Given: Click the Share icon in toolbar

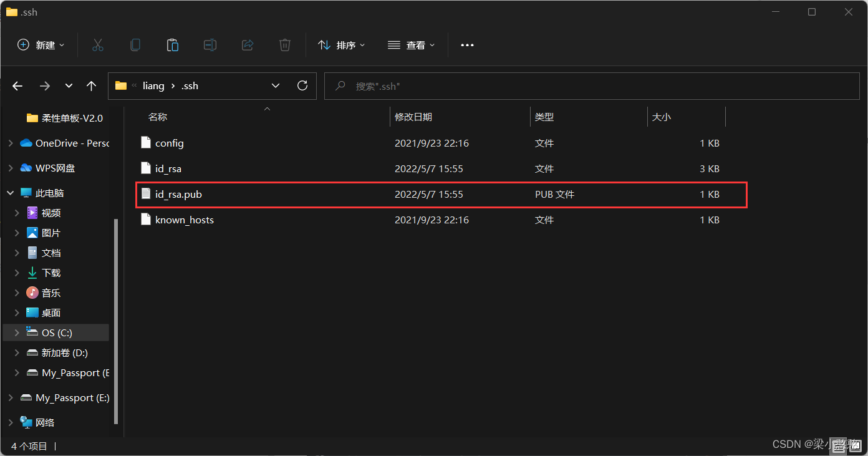Looking at the screenshot, I should click(248, 45).
